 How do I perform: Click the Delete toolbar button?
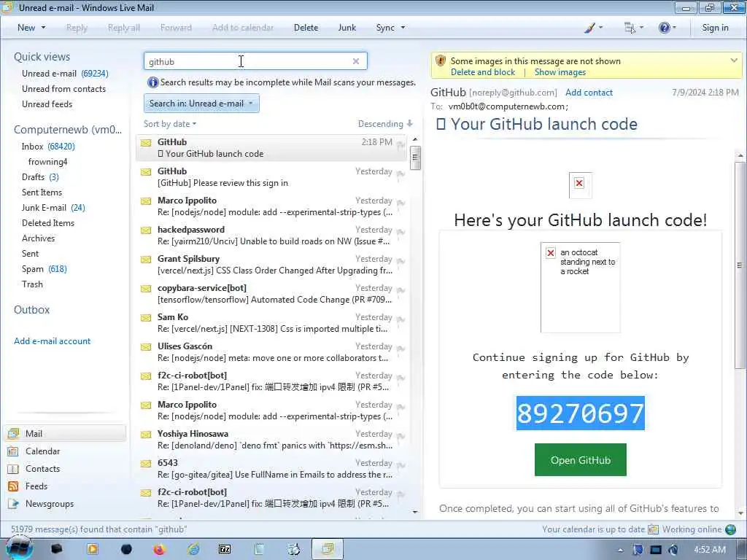pyautogui.click(x=306, y=28)
